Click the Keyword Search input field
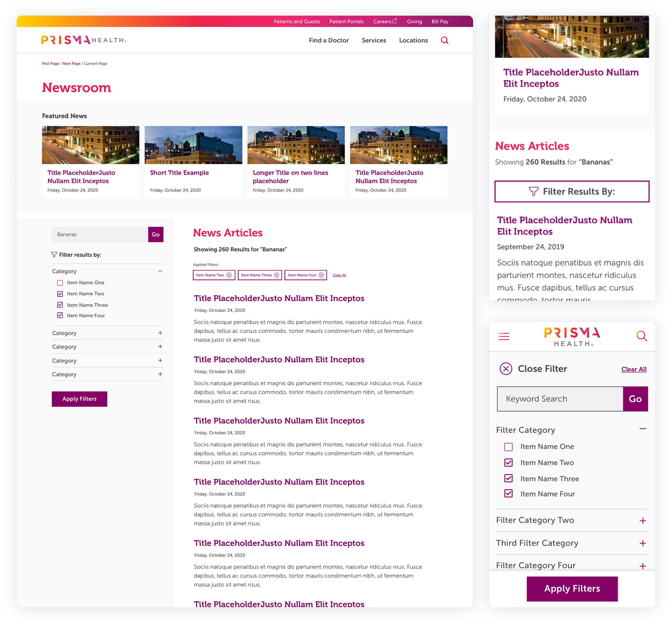The height and width of the screenshot is (625, 672). [560, 399]
